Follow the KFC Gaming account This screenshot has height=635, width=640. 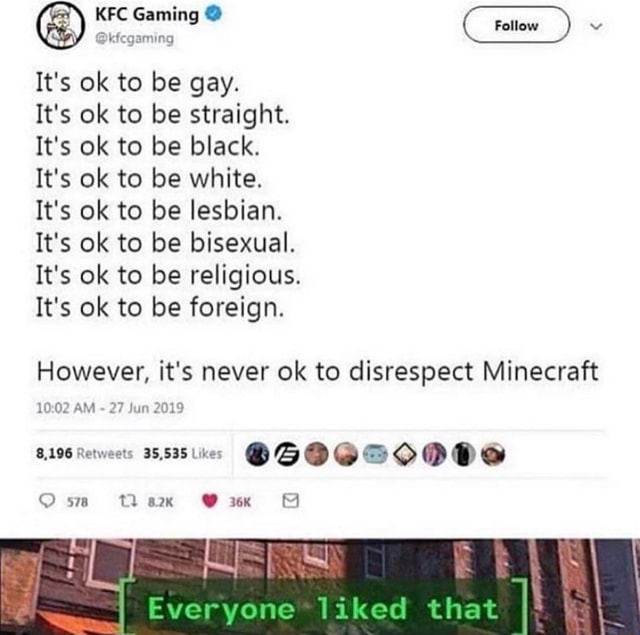[x=516, y=25]
